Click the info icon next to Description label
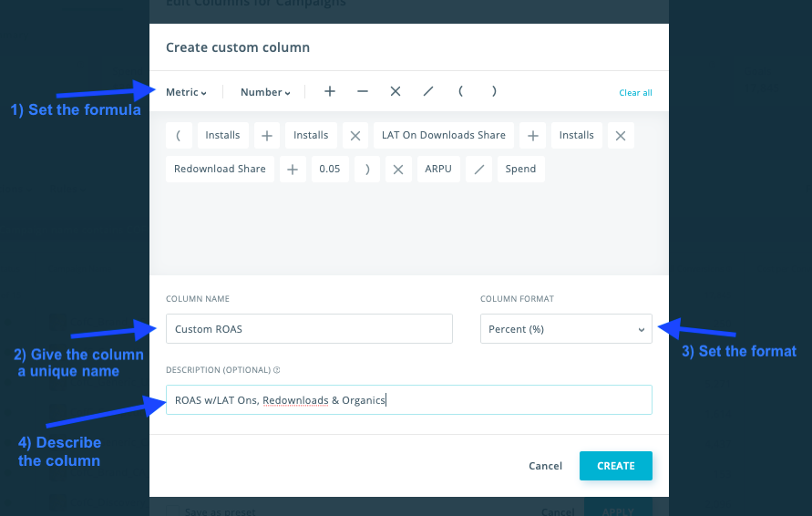This screenshot has width=812, height=516. [x=277, y=370]
